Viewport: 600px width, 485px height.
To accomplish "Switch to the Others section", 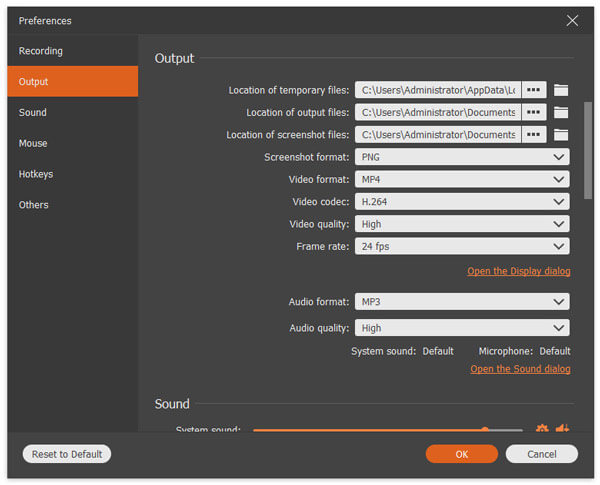I will coord(73,205).
